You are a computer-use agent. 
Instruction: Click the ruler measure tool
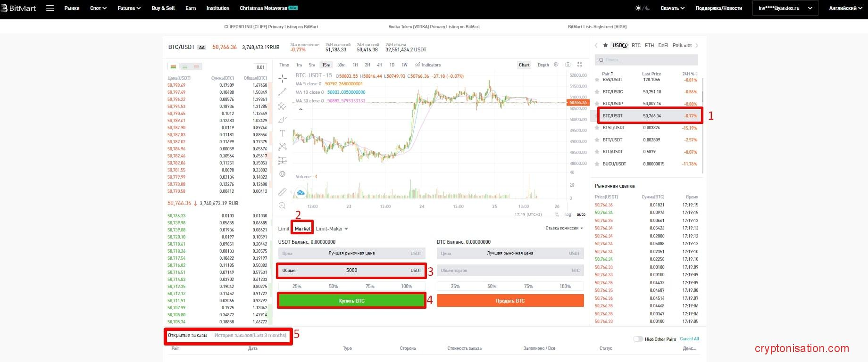tap(282, 192)
